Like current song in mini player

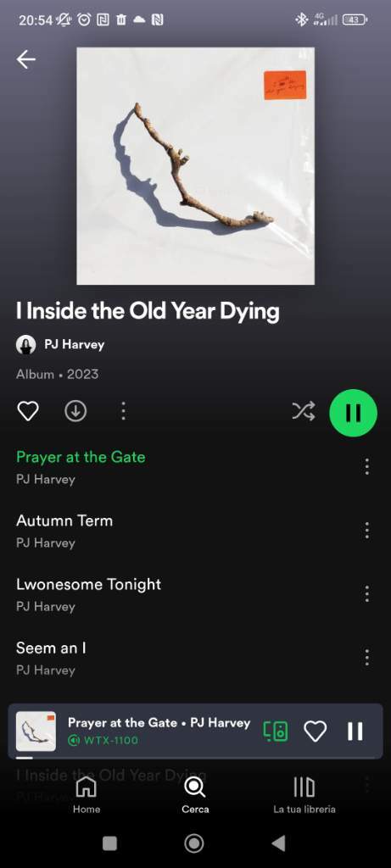(x=316, y=732)
